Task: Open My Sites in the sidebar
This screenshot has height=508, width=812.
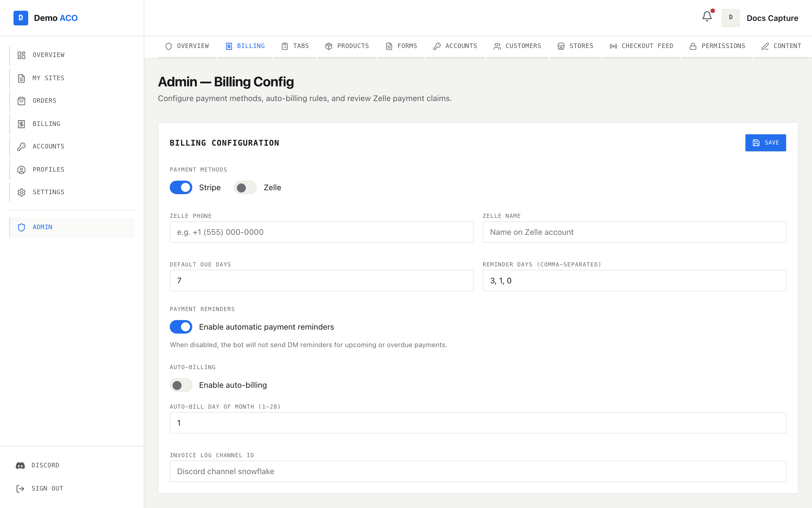Action: [x=72, y=78]
